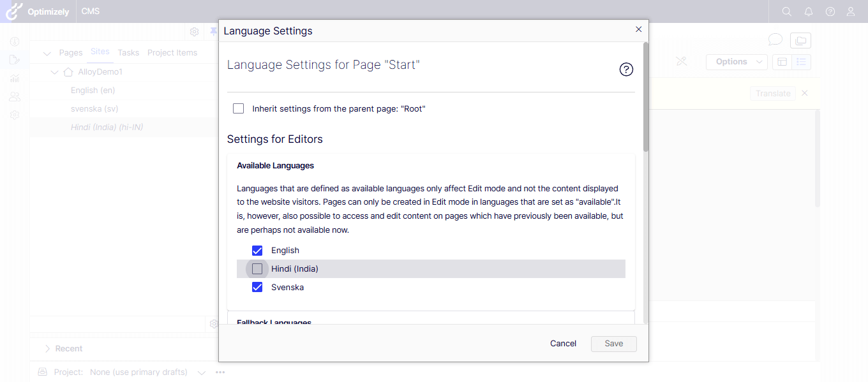868x382 pixels.
Task: Open the user profile icon
Action: [x=850, y=11]
